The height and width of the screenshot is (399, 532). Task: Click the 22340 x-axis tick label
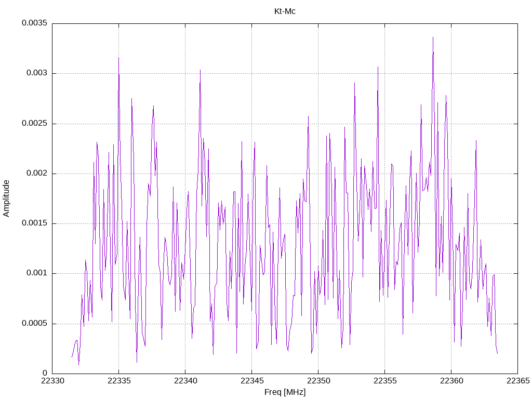point(185,381)
